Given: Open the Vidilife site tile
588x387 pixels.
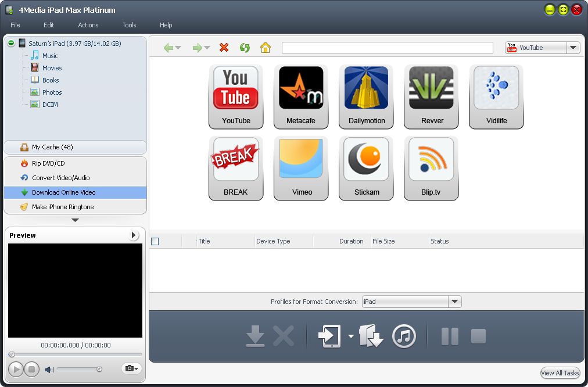Looking at the screenshot, I should 497,96.
